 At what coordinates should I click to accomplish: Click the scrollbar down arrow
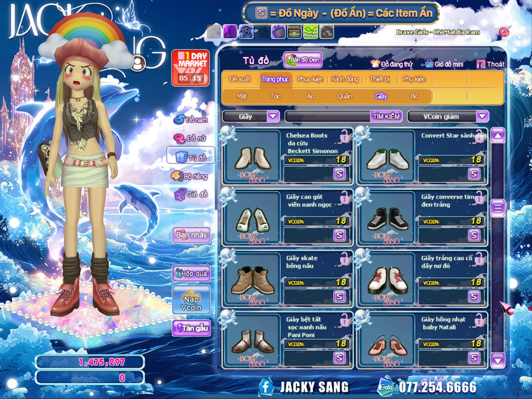[x=497, y=361]
